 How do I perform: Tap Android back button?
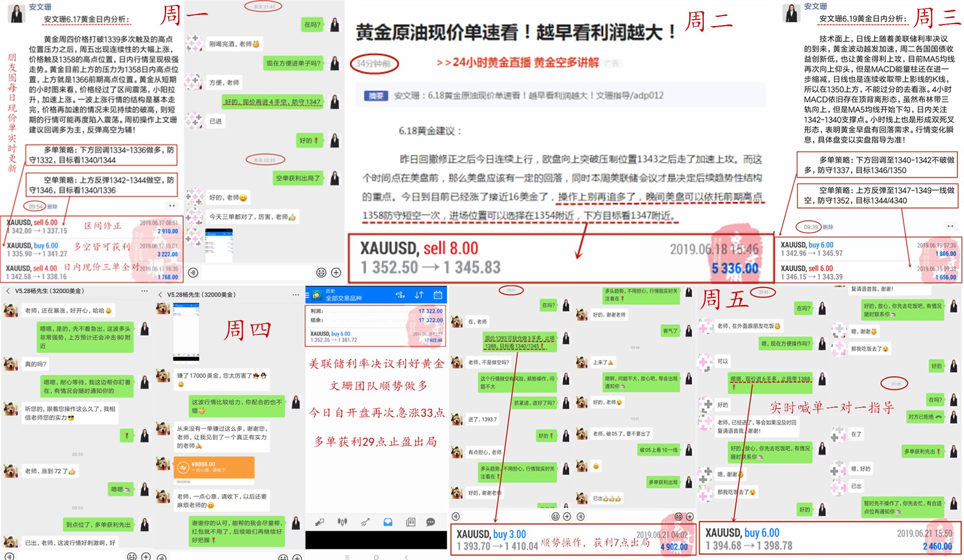point(406,557)
